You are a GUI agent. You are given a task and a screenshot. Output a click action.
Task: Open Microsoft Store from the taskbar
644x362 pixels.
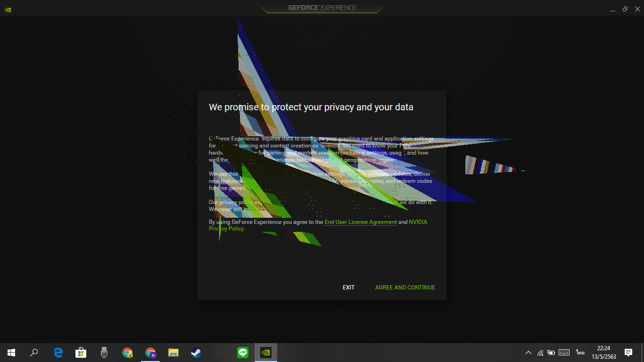(81, 353)
